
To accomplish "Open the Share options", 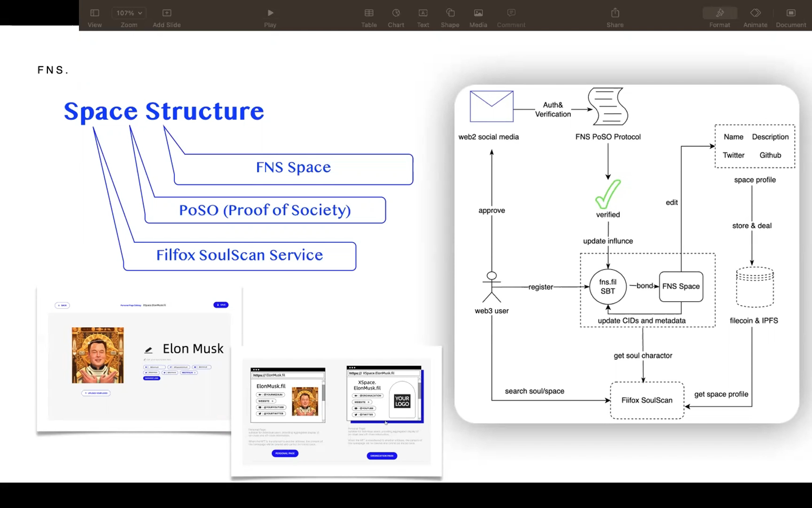I will (x=615, y=17).
